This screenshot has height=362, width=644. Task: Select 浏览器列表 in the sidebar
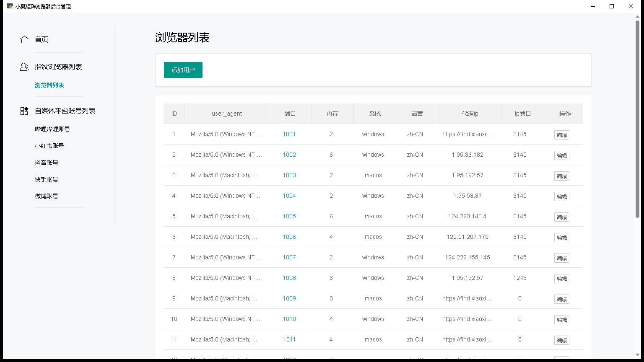(x=49, y=85)
